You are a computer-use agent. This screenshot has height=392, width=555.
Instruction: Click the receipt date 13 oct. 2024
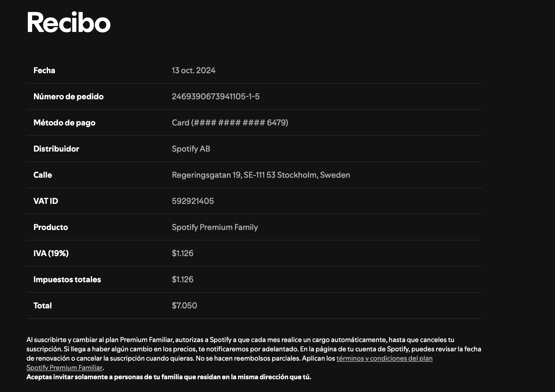(194, 70)
